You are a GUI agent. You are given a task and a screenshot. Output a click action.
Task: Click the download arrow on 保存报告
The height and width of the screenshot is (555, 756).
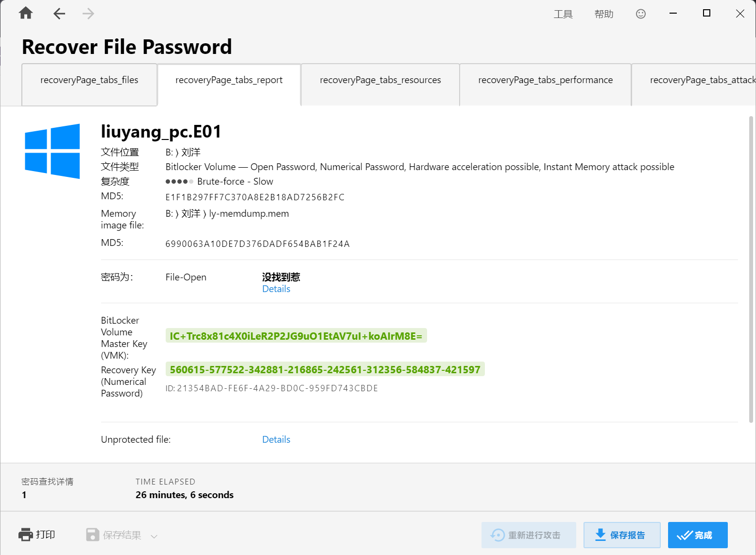point(601,535)
